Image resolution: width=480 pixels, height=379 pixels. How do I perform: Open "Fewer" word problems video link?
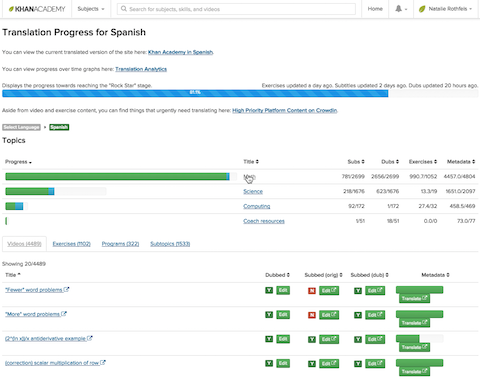pyautogui.click(x=34, y=290)
